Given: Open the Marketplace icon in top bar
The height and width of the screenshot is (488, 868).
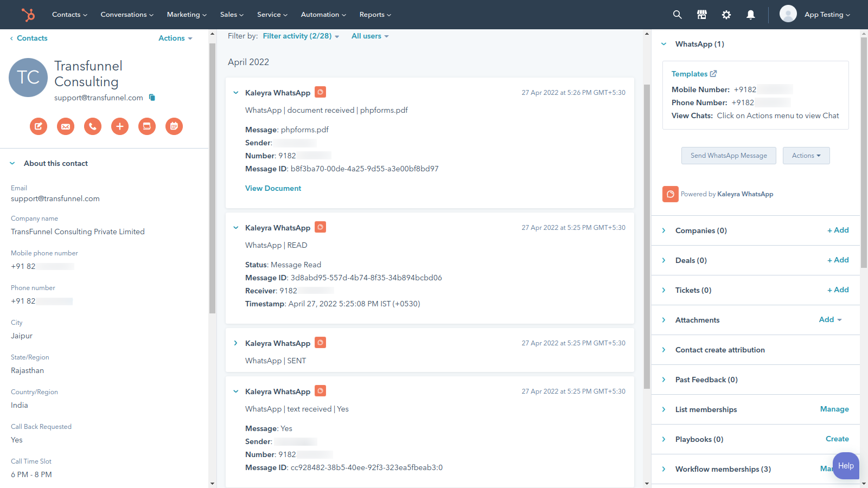Looking at the screenshot, I should pos(702,15).
